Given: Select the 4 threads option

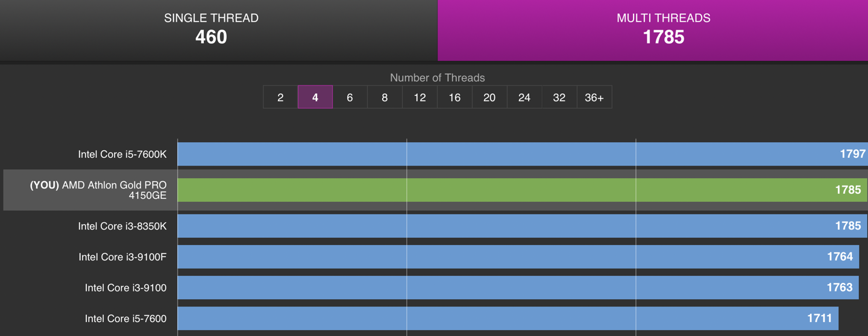Looking at the screenshot, I should 315,98.
